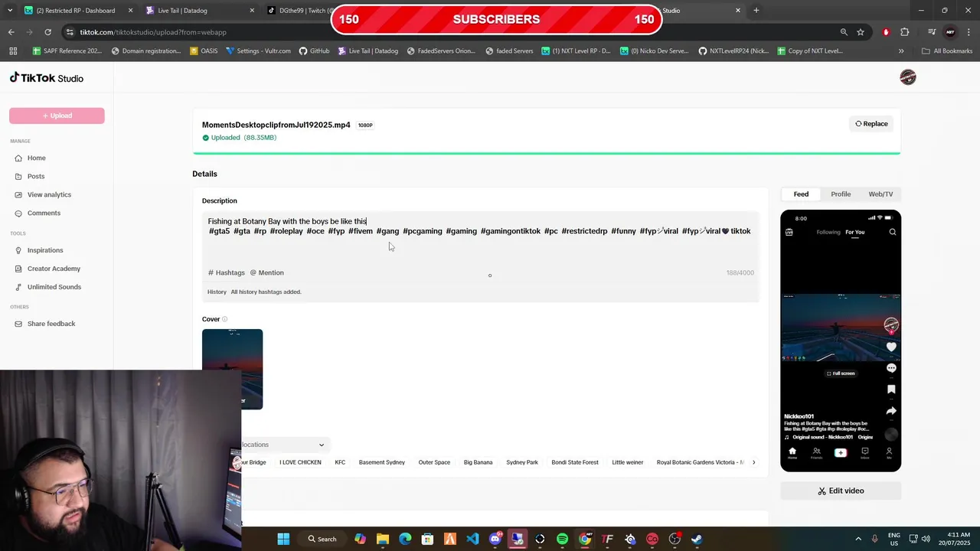Open Windows taskbar Search box
Image resolution: width=980 pixels, height=551 pixels.
[322, 539]
